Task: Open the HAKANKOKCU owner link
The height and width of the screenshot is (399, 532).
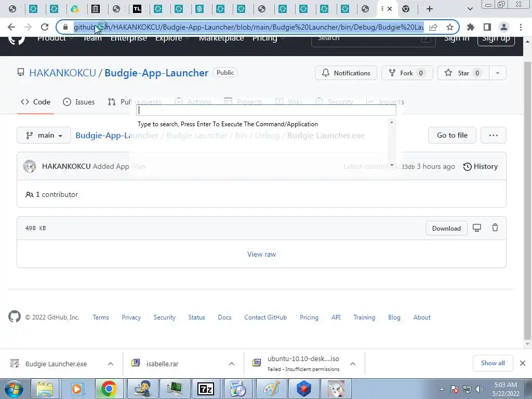Action: [x=62, y=73]
